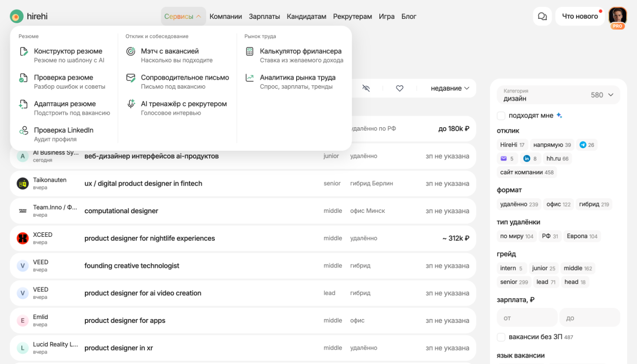Screen dimensions: 637x364
Task: Filter by hh.ru response chip
Action: [x=557, y=159]
